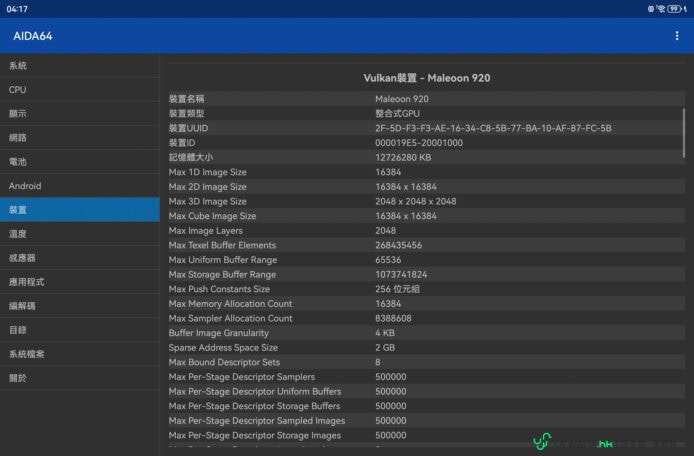
Task: Select the 整合式GPU value
Action: (x=397, y=113)
